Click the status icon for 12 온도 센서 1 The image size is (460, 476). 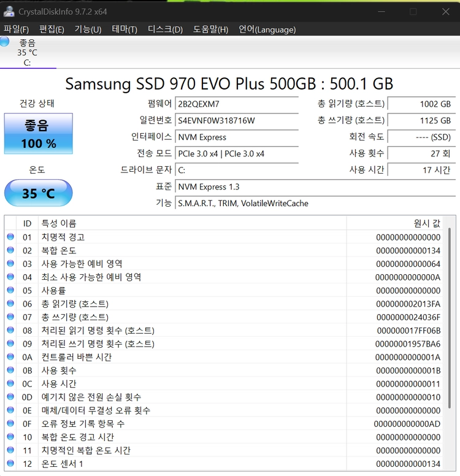point(10,463)
